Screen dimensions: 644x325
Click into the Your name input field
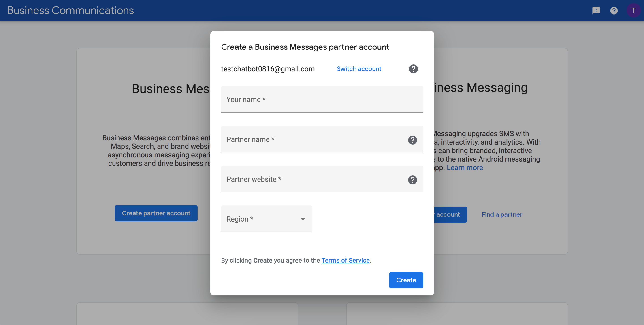pos(322,99)
